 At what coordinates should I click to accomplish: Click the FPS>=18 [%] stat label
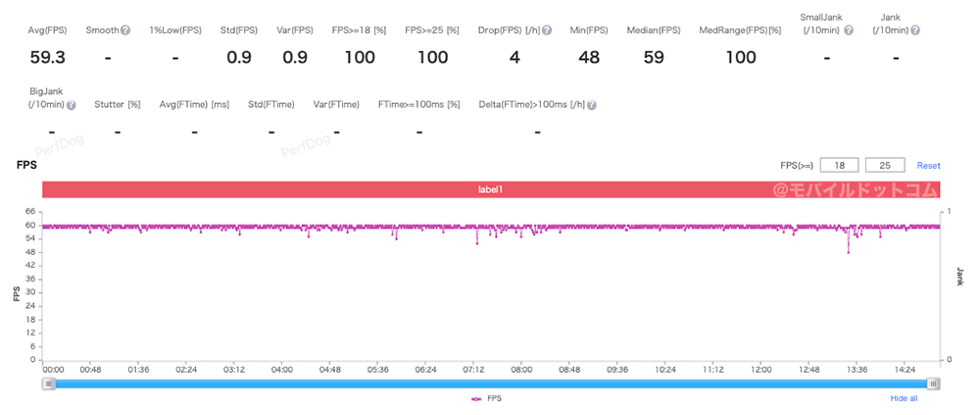pyautogui.click(x=360, y=31)
